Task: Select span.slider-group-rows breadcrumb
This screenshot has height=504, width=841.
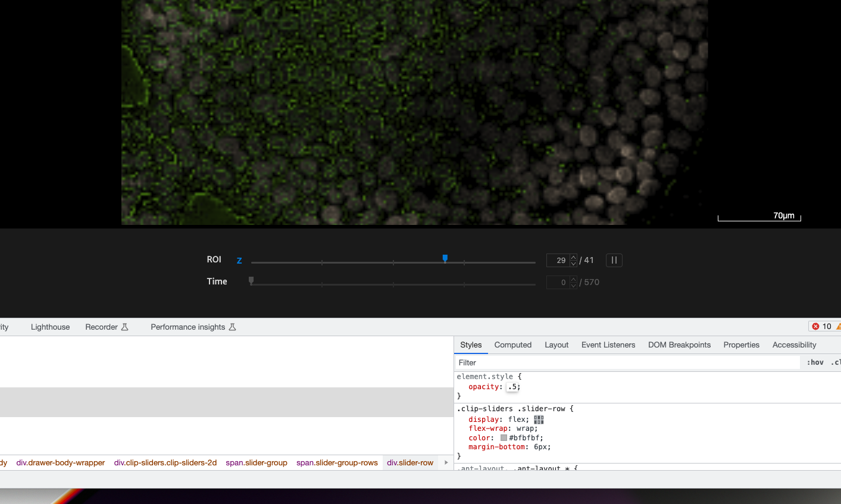Action: pyautogui.click(x=337, y=462)
